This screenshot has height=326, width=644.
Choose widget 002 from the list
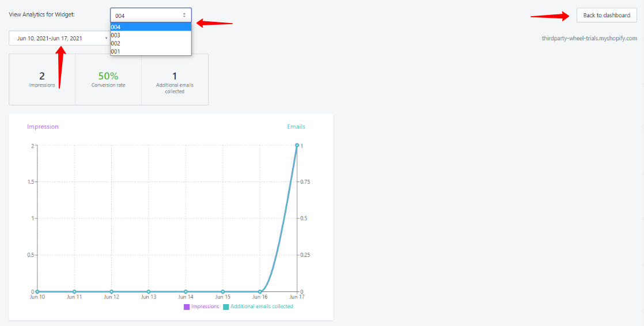(x=151, y=43)
